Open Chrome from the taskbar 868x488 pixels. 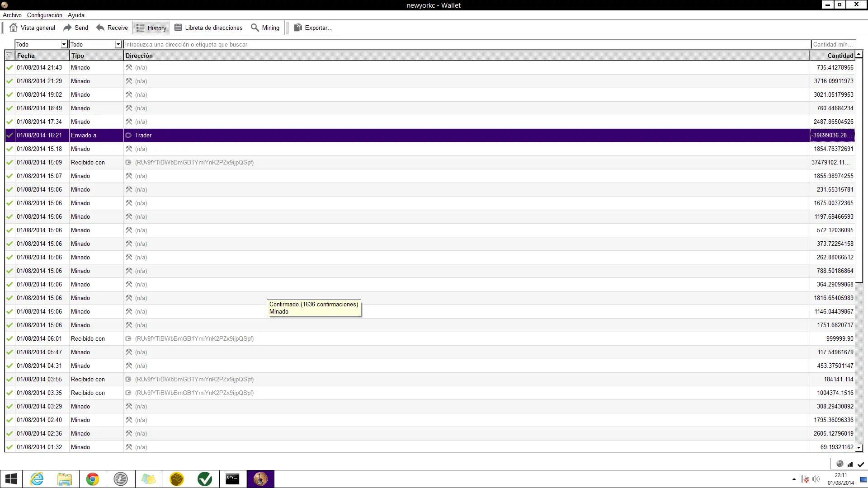point(93,479)
